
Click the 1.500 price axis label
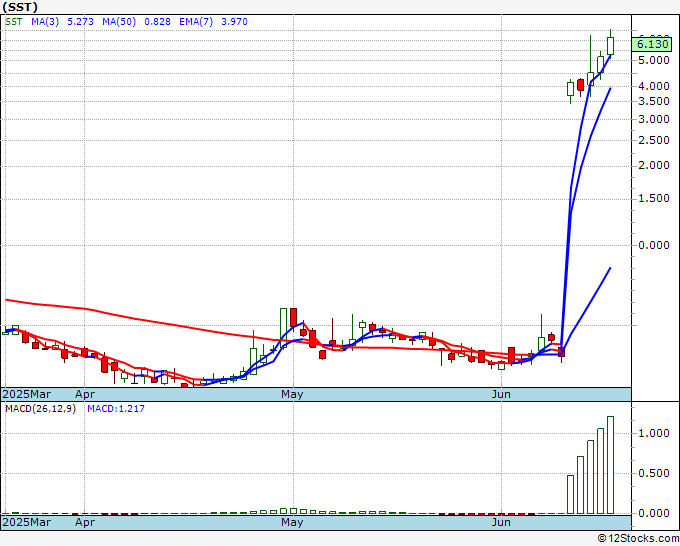[654, 199]
